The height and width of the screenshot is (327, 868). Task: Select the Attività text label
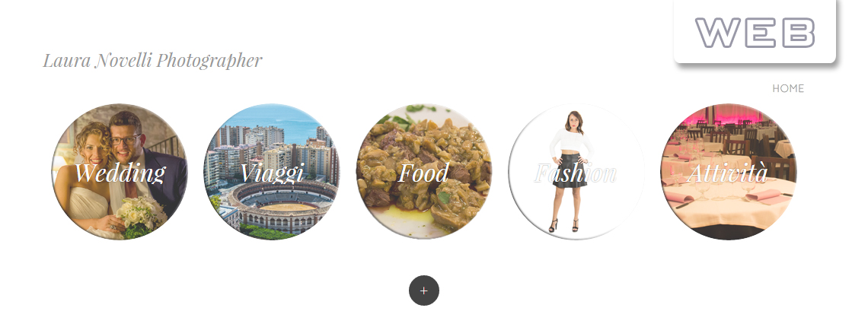click(x=727, y=173)
